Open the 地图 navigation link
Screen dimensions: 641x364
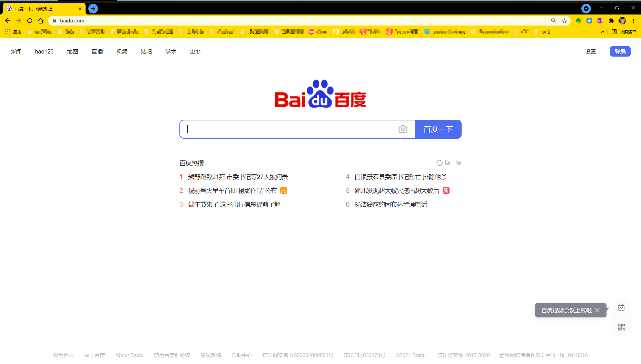(72, 51)
